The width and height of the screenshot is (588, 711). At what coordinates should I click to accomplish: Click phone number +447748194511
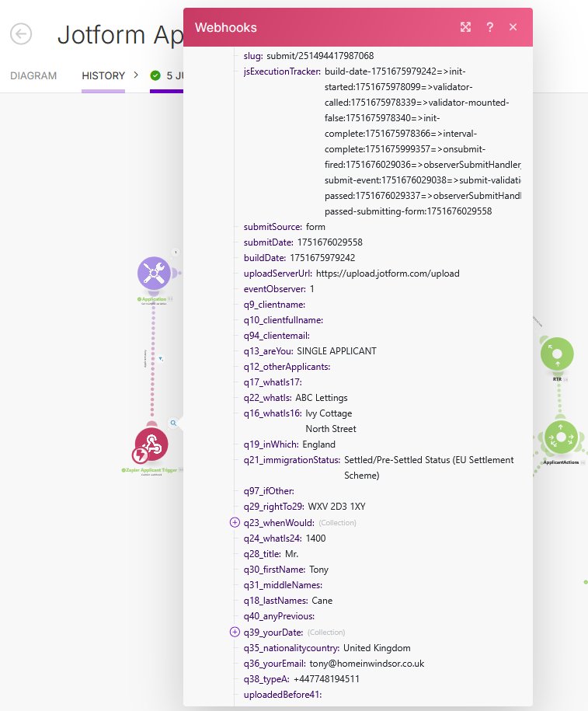326,679
